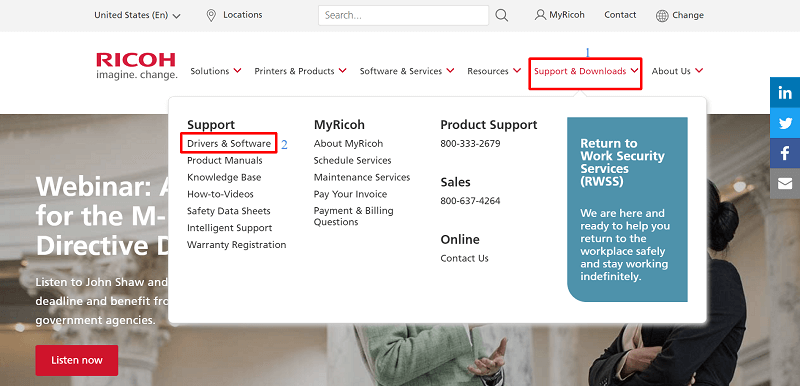Open Contact Us link under Online
This screenshot has width=800, height=386.
pyautogui.click(x=464, y=258)
